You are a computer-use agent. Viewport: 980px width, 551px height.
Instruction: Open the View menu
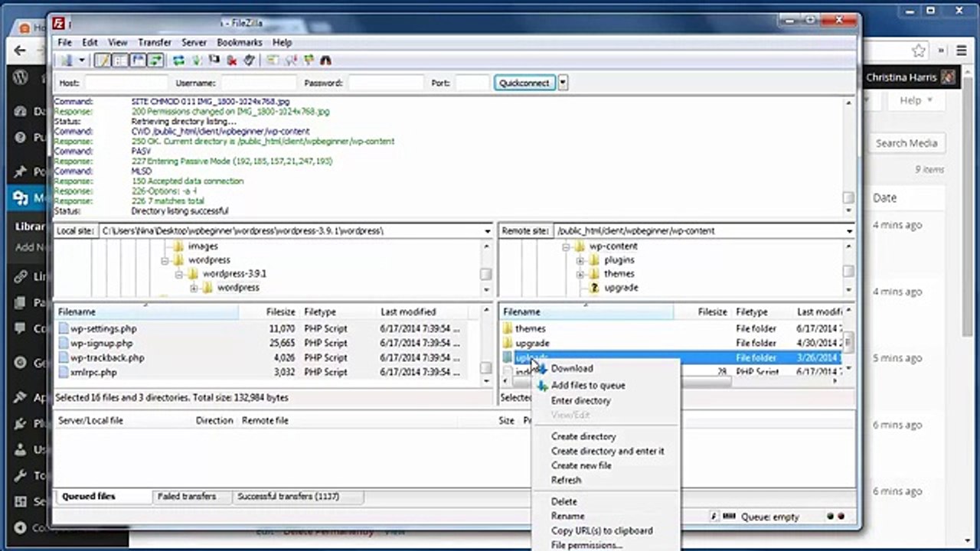pyautogui.click(x=117, y=43)
